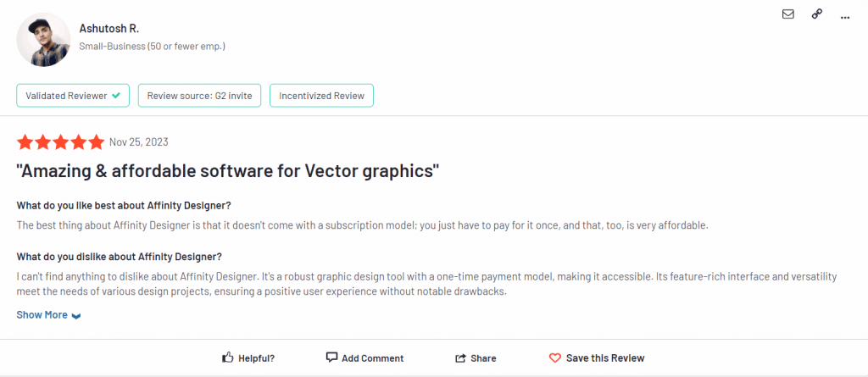
Task: Open the review title about Vector graphics
Action: [x=227, y=172]
